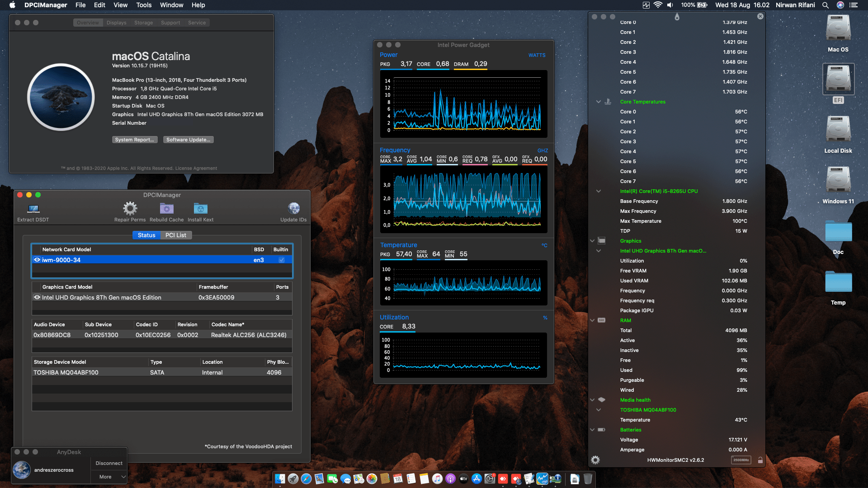Open the Window menu

pos(171,5)
